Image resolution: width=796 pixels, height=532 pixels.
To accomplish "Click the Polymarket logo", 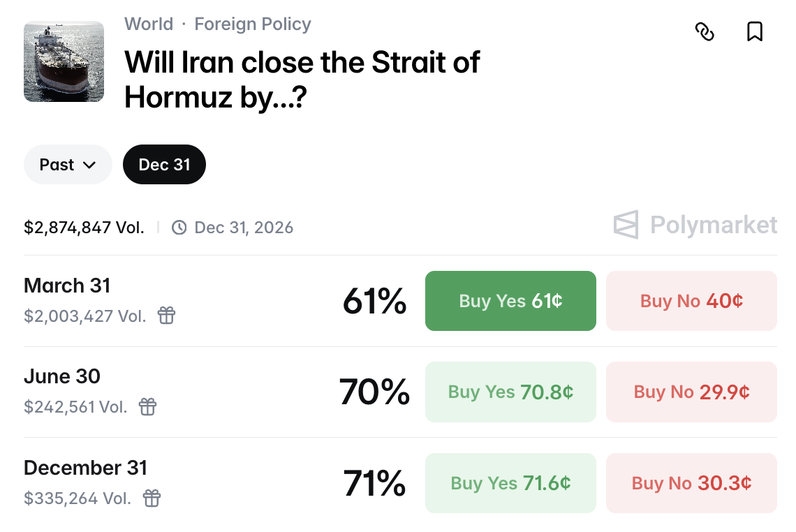I will point(695,225).
